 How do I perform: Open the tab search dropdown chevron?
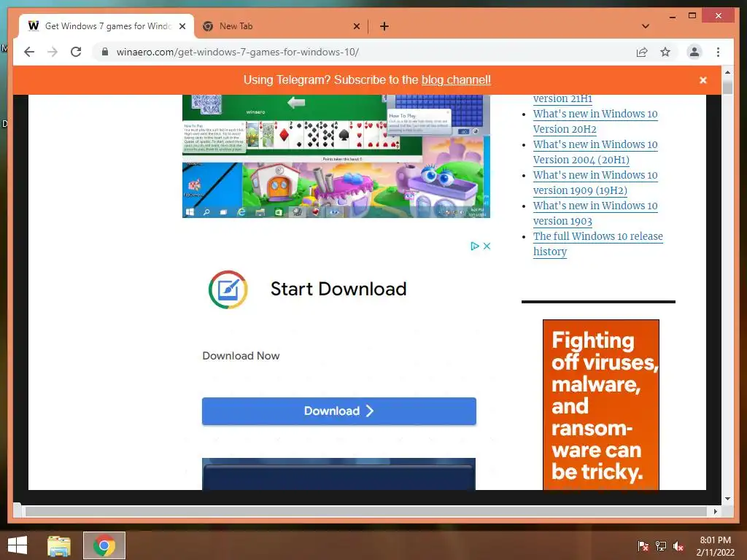coord(646,26)
